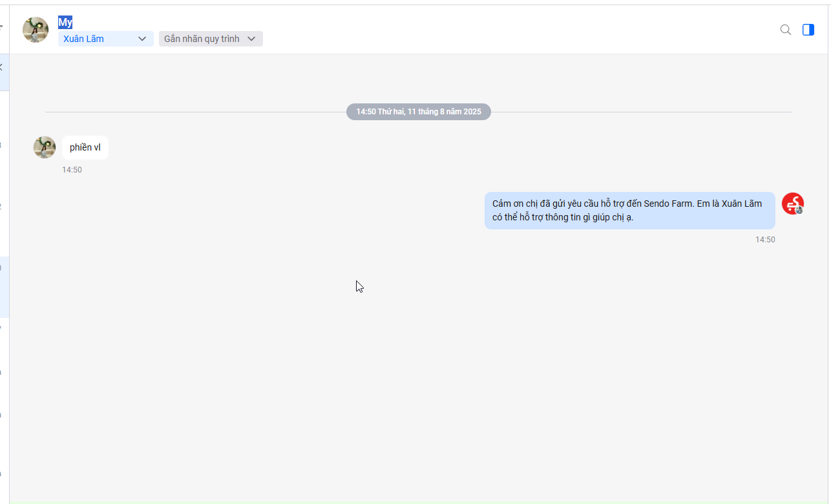The width and height of the screenshot is (831, 504).
Task: Click the customer avatar beside "phiền vl"
Action: pyautogui.click(x=45, y=147)
